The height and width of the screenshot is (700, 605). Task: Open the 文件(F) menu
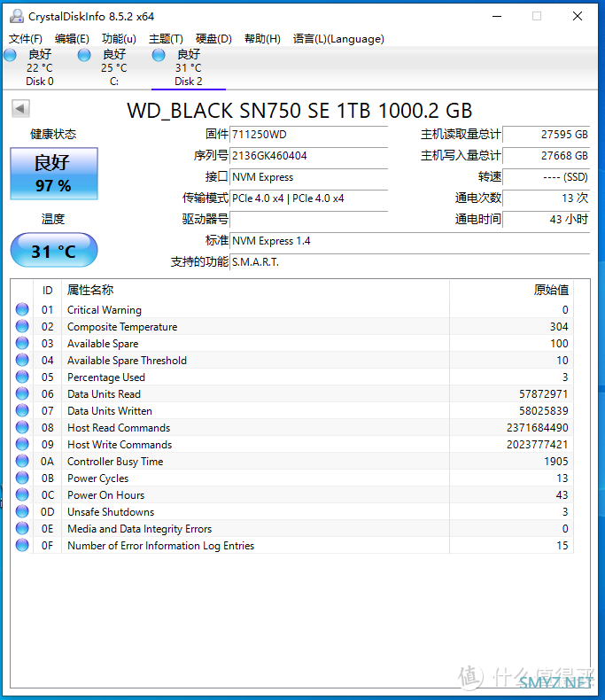coord(26,39)
